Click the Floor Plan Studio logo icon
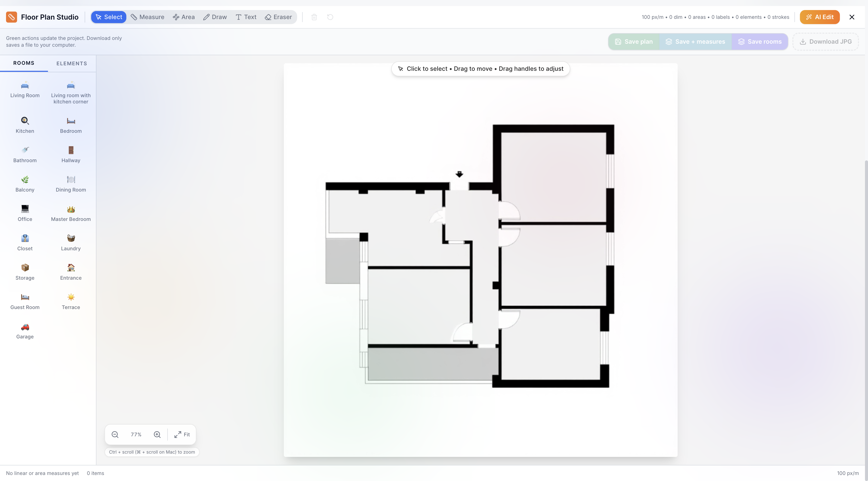The width and height of the screenshot is (868, 481). click(12, 17)
